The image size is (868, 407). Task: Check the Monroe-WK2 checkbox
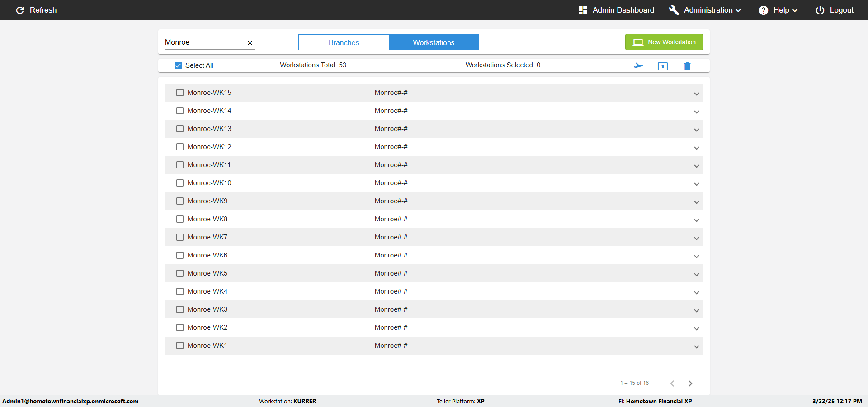tap(180, 327)
